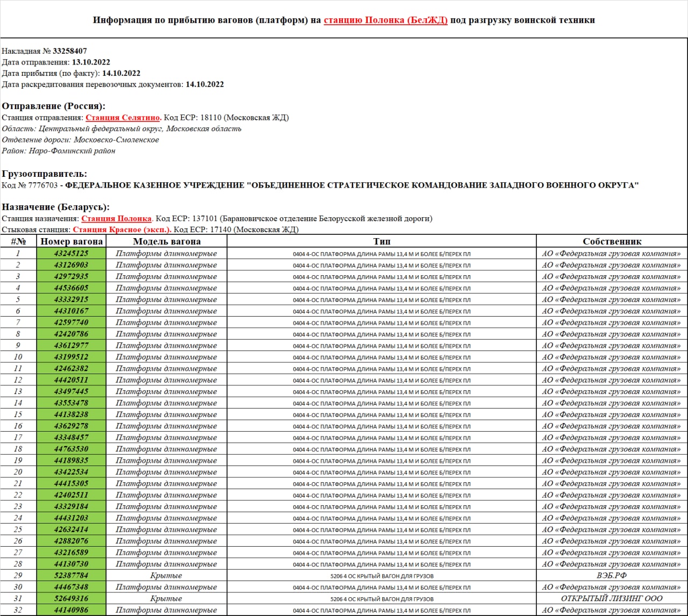The image size is (688, 616).
Task: Click the Тип column header
Action: tap(382, 241)
